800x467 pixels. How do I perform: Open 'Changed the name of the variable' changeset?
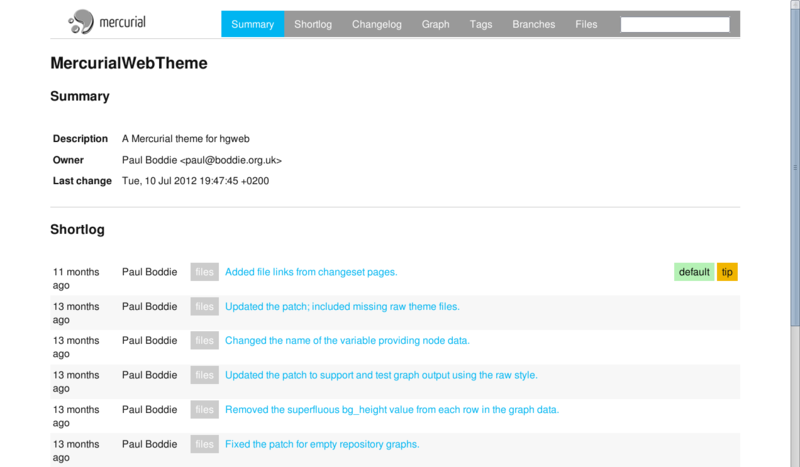pos(347,340)
